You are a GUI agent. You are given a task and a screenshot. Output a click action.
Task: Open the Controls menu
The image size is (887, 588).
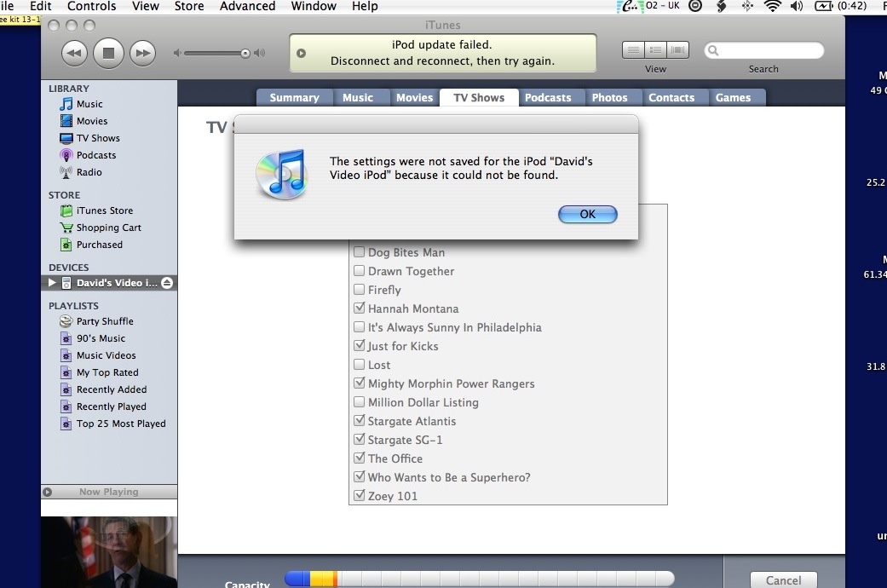tap(92, 6)
